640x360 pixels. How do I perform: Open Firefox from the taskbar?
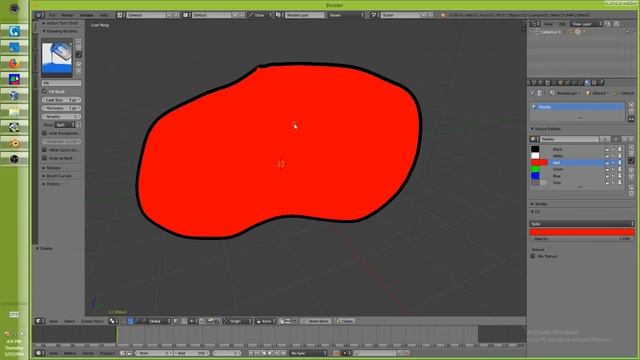(14, 63)
